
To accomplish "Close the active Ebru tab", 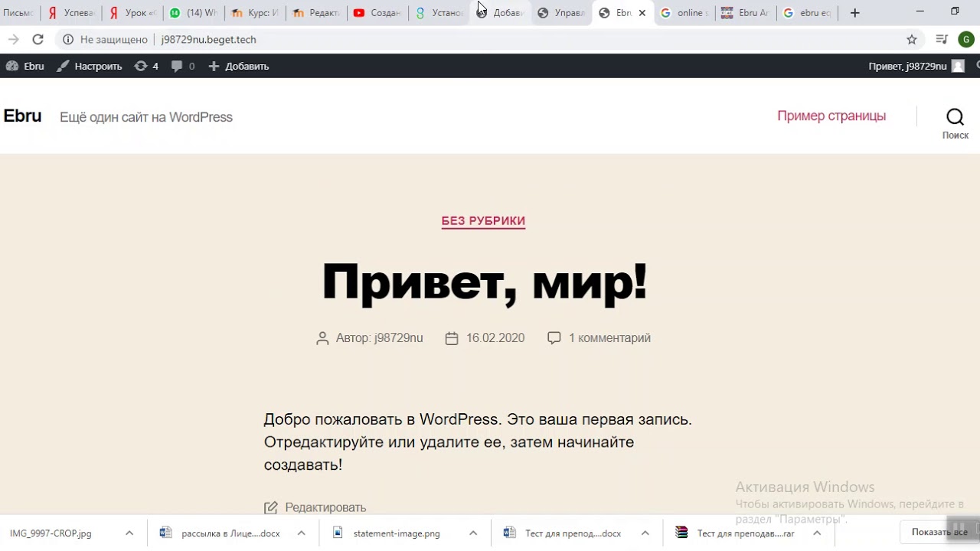I will click(x=642, y=13).
